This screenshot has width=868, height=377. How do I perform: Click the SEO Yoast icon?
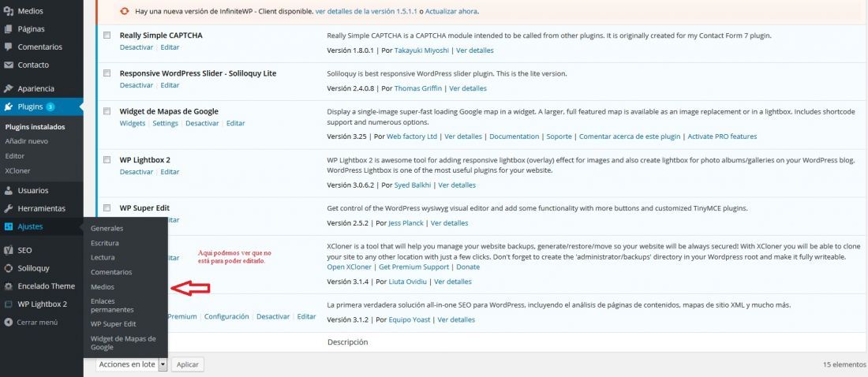coord(9,250)
